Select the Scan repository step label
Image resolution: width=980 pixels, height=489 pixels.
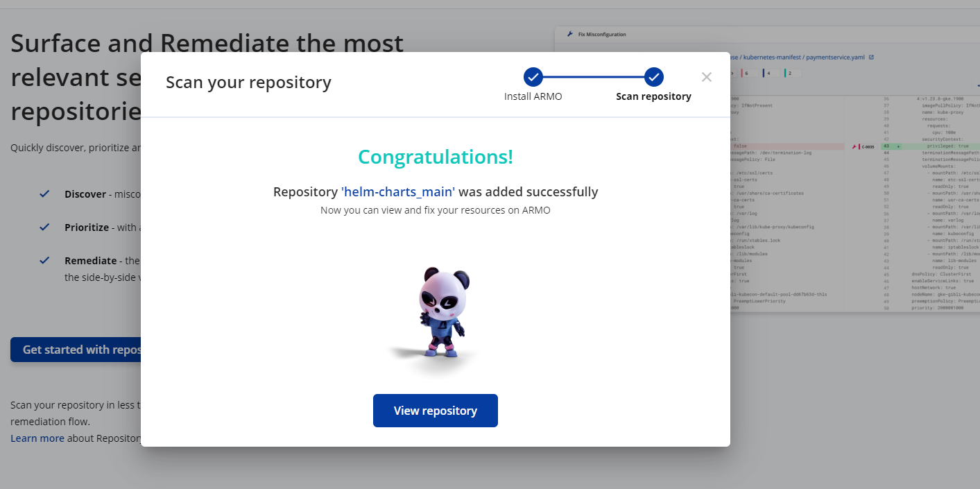(x=653, y=96)
